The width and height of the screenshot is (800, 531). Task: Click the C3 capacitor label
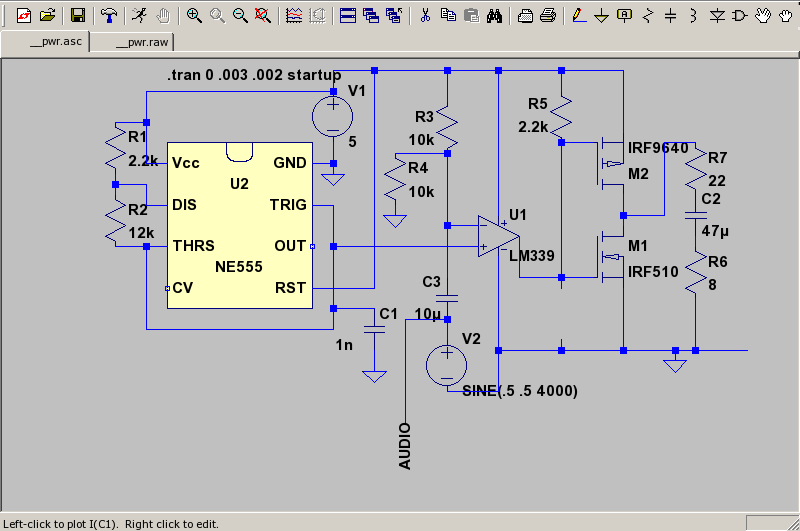tap(431, 282)
